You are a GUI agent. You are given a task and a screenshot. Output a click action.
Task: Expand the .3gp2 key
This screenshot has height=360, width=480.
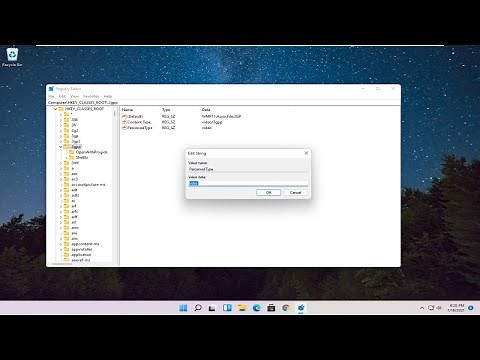point(61,141)
